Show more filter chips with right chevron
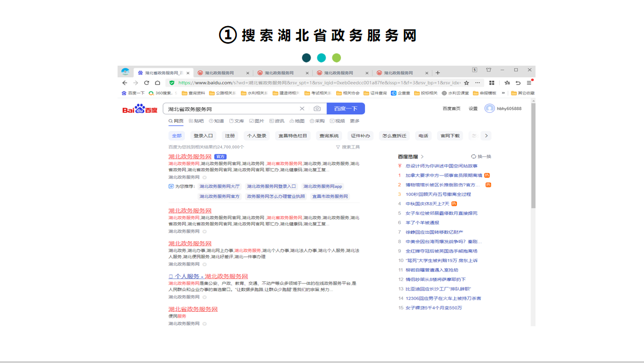 click(x=486, y=136)
